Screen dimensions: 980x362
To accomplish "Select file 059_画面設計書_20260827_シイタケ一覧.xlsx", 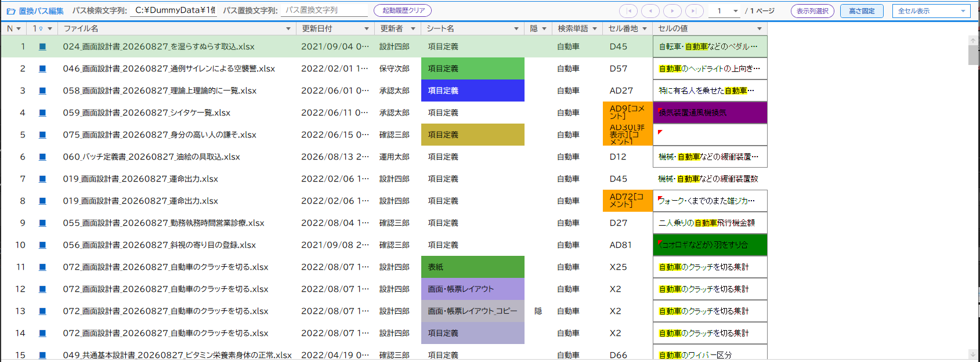I will click(146, 113).
